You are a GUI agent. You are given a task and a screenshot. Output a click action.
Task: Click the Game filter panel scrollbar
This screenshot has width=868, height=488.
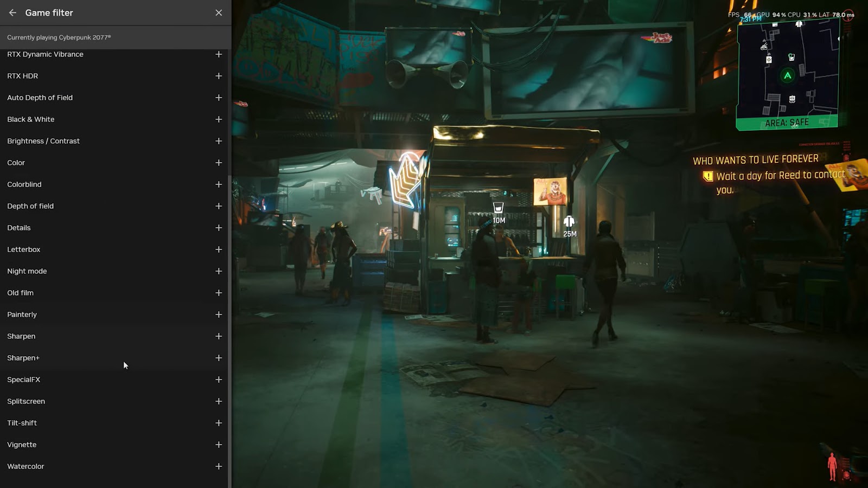coord(229,331)
